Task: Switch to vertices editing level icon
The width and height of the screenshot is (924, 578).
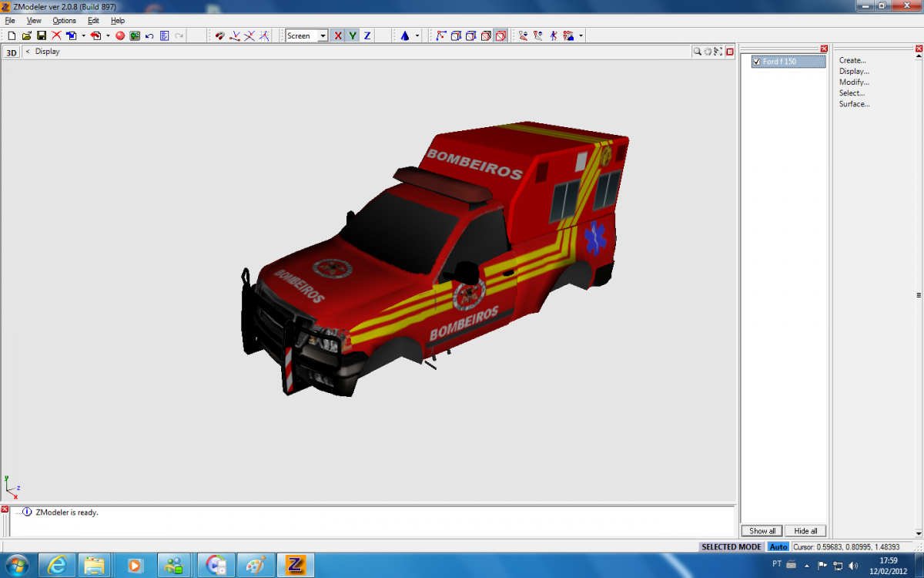Action: [441, 35]
